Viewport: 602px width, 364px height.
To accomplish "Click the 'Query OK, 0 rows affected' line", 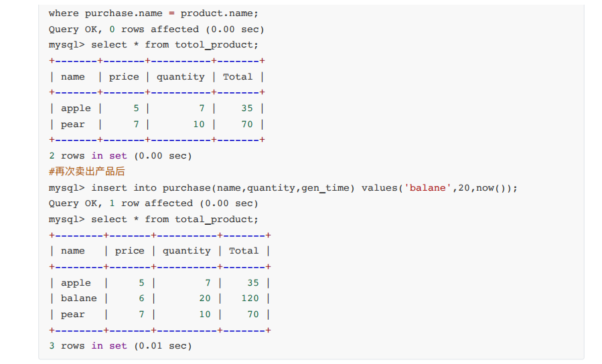I will (x=156, y=29).
